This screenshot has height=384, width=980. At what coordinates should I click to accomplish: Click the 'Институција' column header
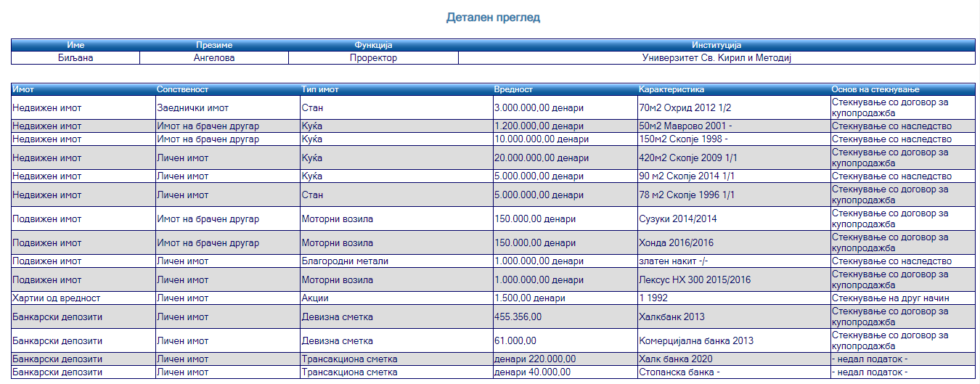[x=716, y=46]
